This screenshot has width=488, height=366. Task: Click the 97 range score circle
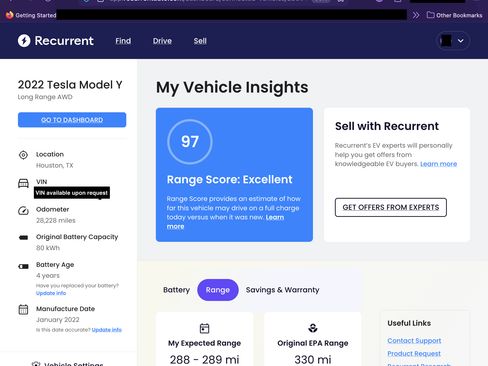[190, 142]
